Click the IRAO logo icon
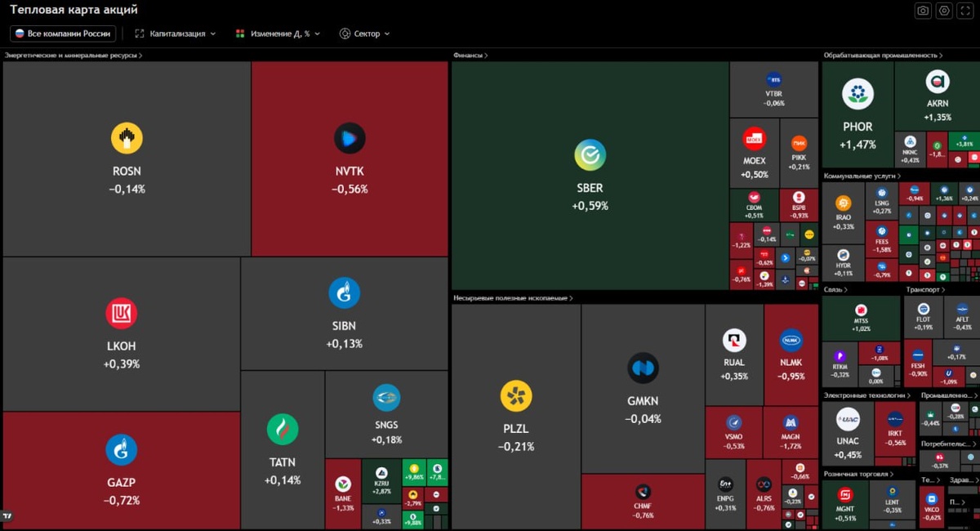The width and height of the screenshot is (980, 531). pyautogui.click(x=843, y=203)
